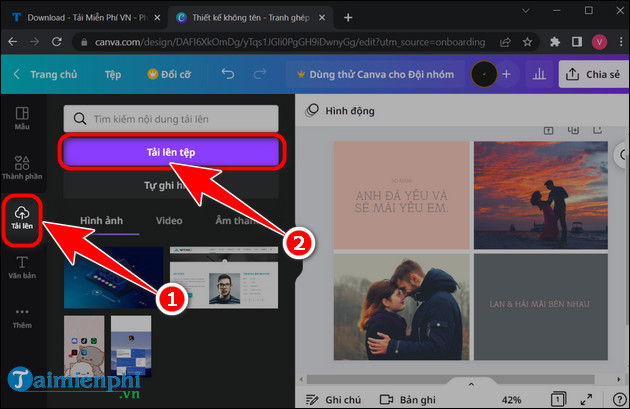Viewport: 630px width, 409px height.
Task: Toggle the browser side panel
Action: (577, 42)
